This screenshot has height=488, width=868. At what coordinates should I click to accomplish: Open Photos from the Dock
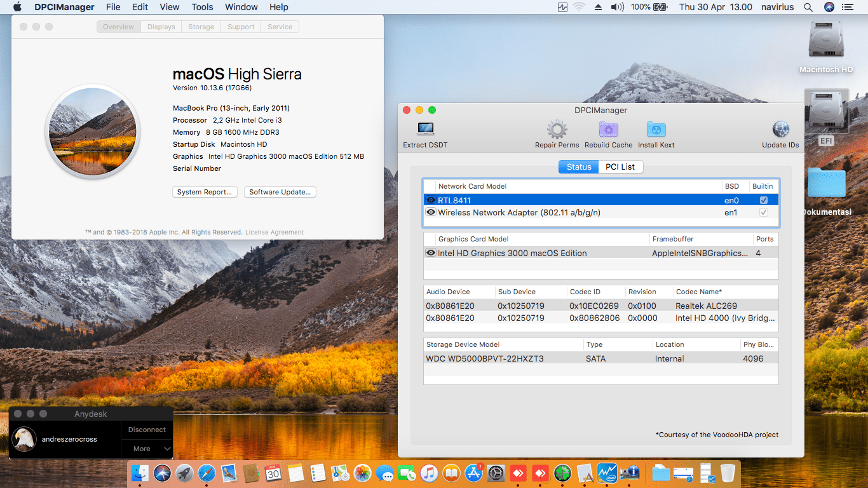point(362,473)
